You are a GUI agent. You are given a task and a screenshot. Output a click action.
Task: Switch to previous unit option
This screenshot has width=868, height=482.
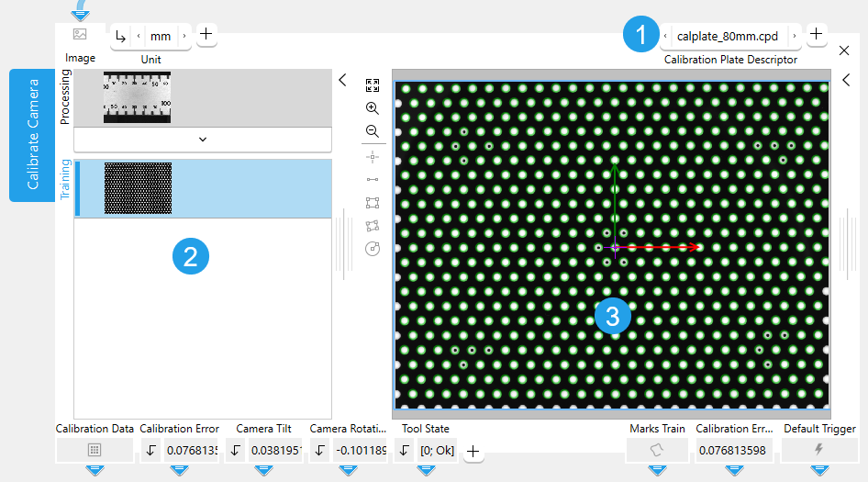[139, 36]
